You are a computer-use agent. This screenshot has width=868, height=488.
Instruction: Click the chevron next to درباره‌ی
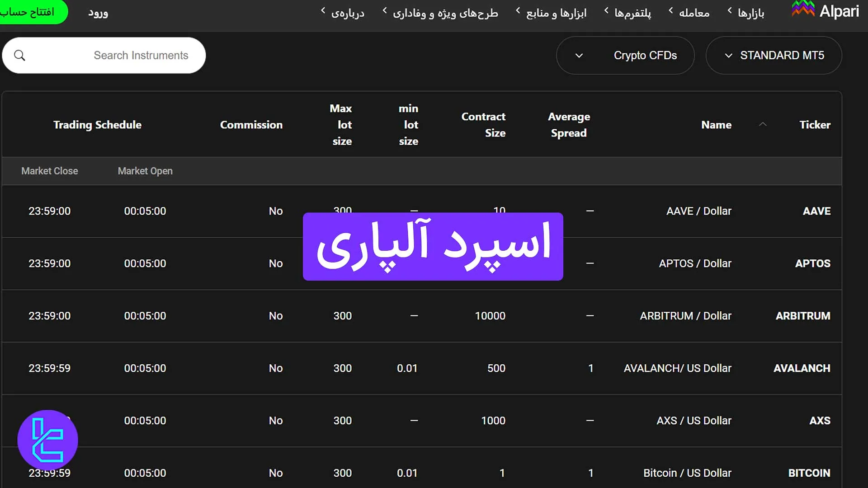(x=322, y=12)
